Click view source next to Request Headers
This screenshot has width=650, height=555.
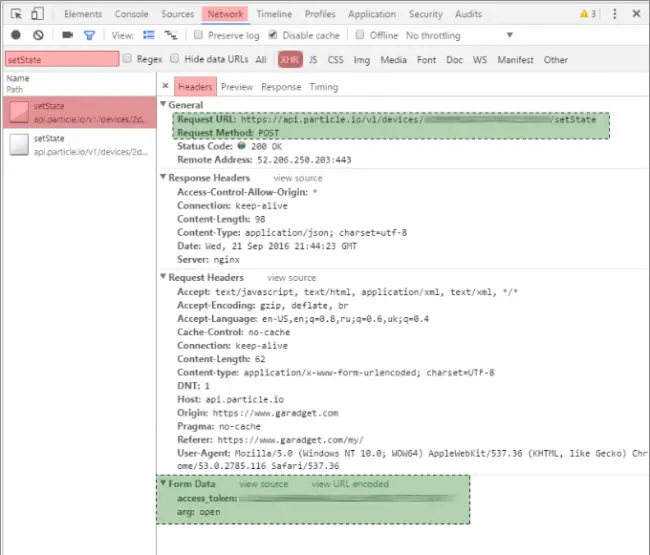click(291, 278)
